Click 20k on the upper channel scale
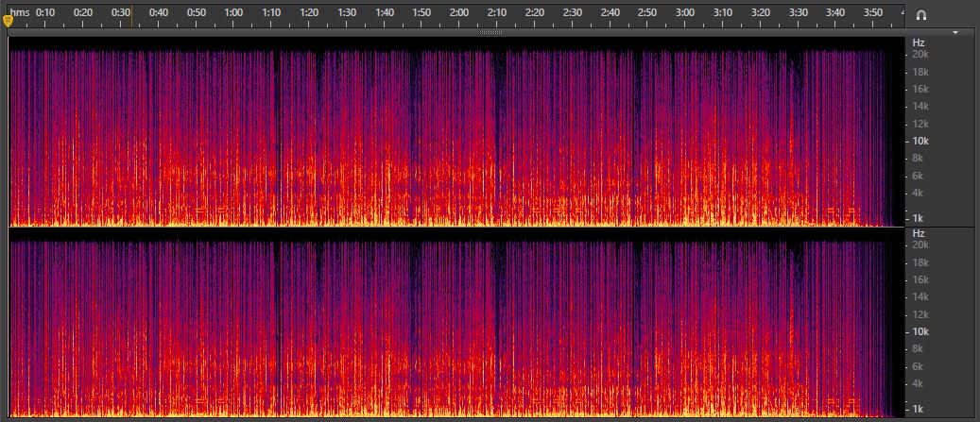The height and width of the screenshot is (422, 980). 921,55
